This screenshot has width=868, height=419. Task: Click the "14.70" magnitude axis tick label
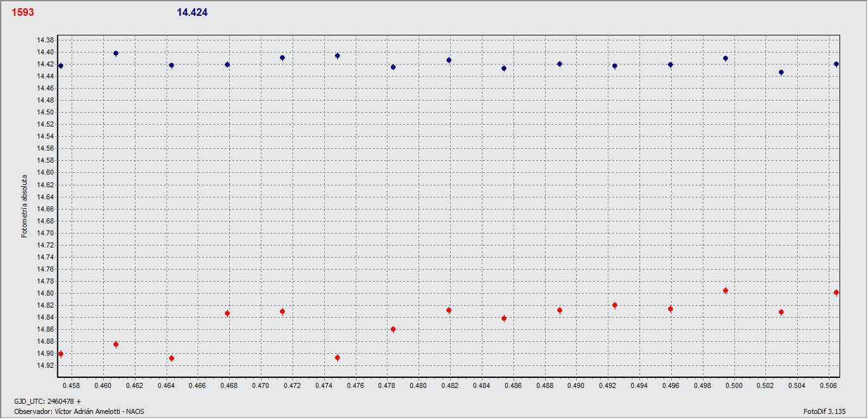pyautogui.click(x=45, y=233)
